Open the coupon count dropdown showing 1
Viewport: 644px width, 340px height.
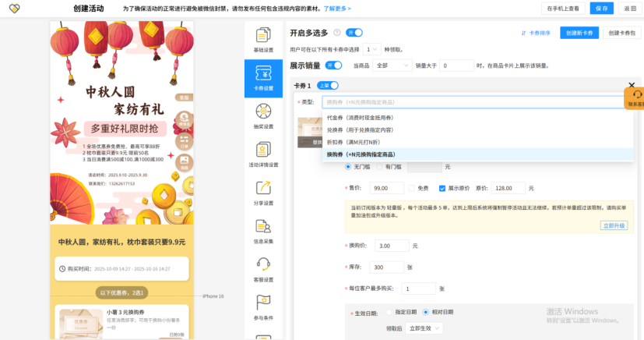[371, 49]
